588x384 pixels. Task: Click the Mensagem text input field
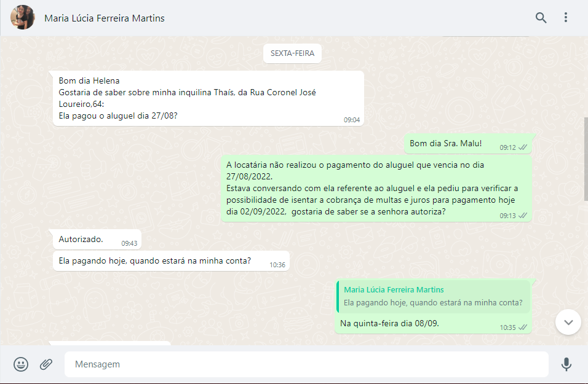pos(306,364)
